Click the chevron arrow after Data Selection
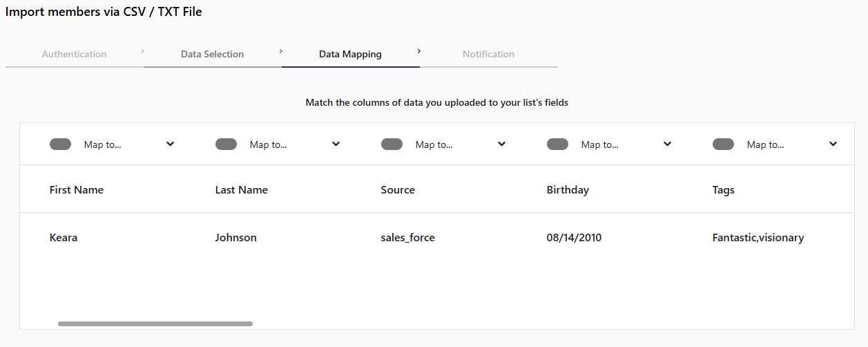 (x=281, y=51)
